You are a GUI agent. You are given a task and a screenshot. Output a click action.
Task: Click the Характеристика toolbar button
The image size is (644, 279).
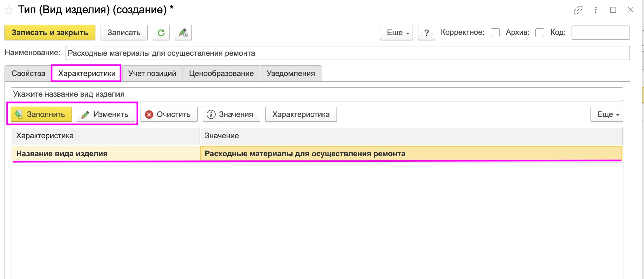301,114
